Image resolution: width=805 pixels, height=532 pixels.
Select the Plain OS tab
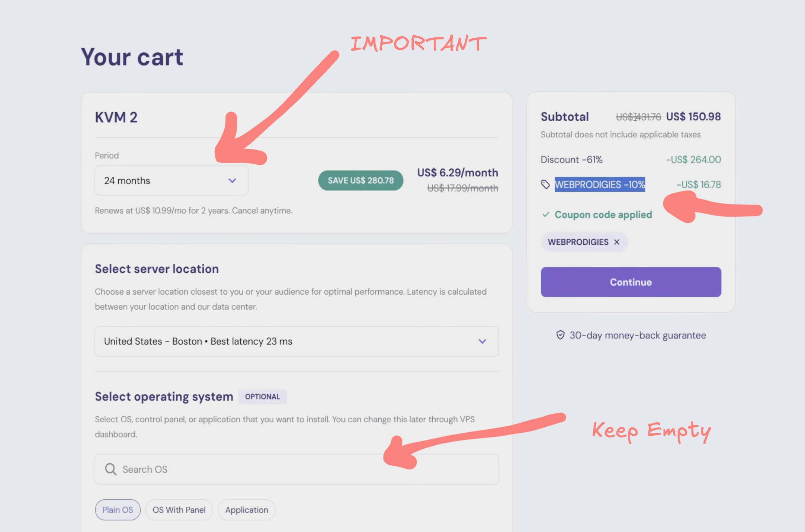point(118,510)
